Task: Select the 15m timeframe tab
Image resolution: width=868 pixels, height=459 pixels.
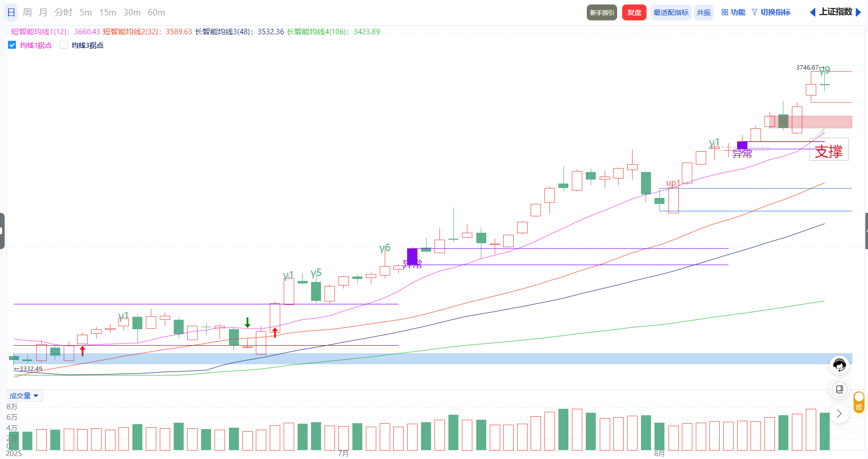Action: 108,12
